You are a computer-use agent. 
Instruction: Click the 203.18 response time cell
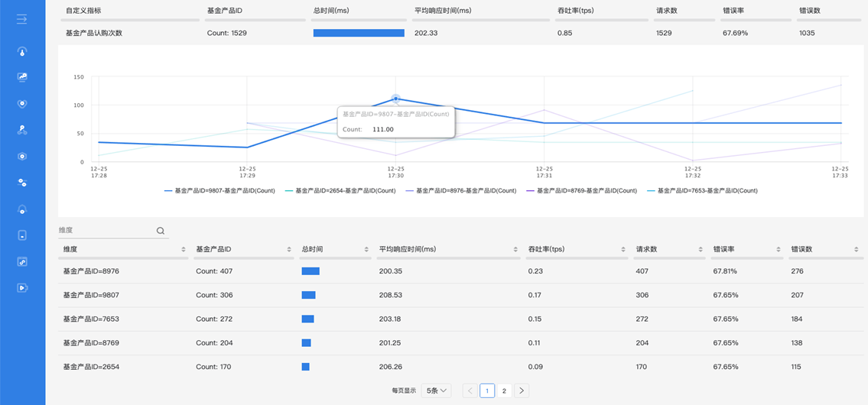[388, 319]
